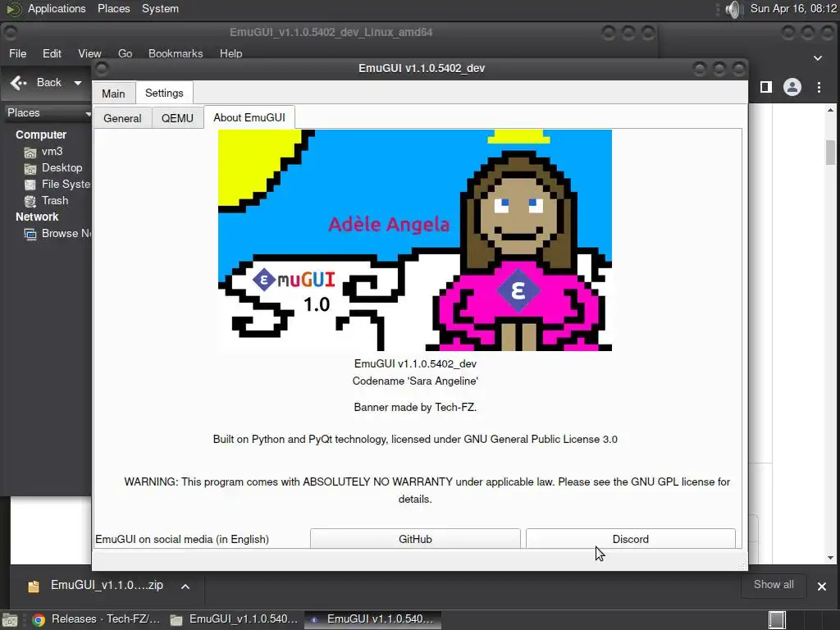The image size is (840, 630).
Task: Click the chevron dropdown in Chrome tab strip
Action: point(818,58)
